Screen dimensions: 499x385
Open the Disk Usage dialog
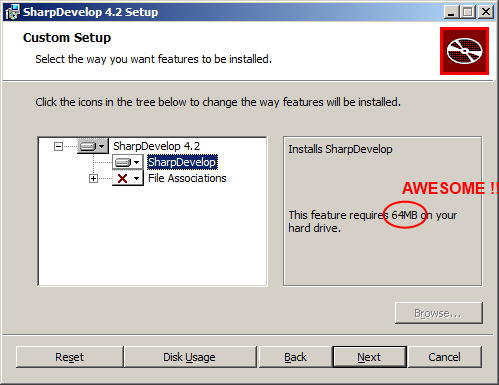pos(189,357)
